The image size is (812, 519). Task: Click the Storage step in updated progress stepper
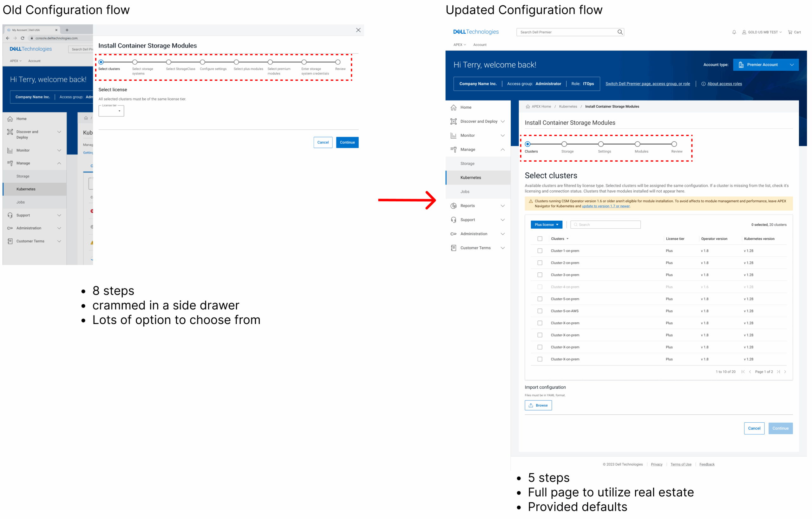click(564, 144)
